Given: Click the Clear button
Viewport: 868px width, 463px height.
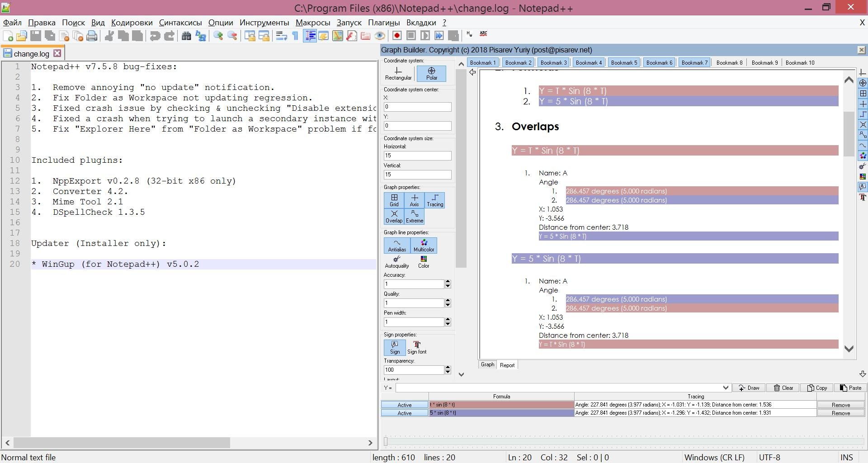Looking at the screenshot, I should (x=783, y=387).
